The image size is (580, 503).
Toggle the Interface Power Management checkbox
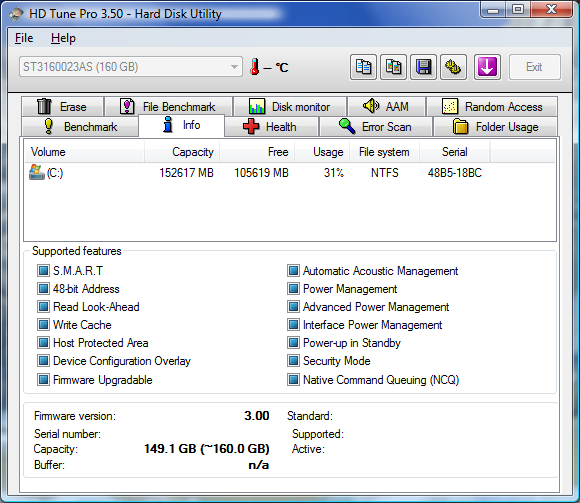[293, 325]
